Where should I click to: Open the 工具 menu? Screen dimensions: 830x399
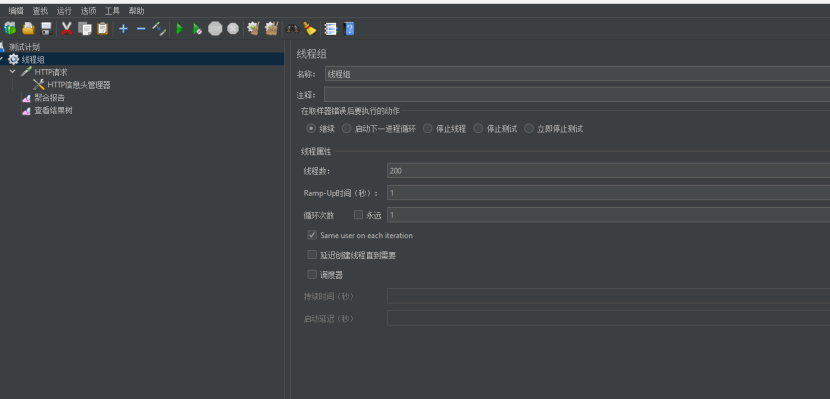tap(112, 11)
